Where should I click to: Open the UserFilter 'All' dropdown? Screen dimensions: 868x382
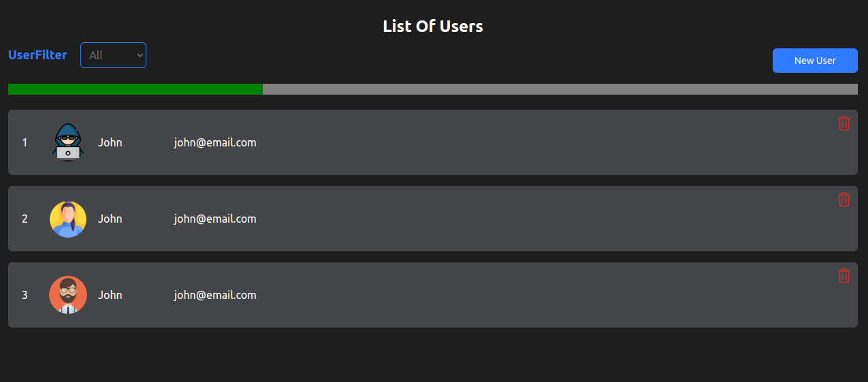tap(113, 55)
